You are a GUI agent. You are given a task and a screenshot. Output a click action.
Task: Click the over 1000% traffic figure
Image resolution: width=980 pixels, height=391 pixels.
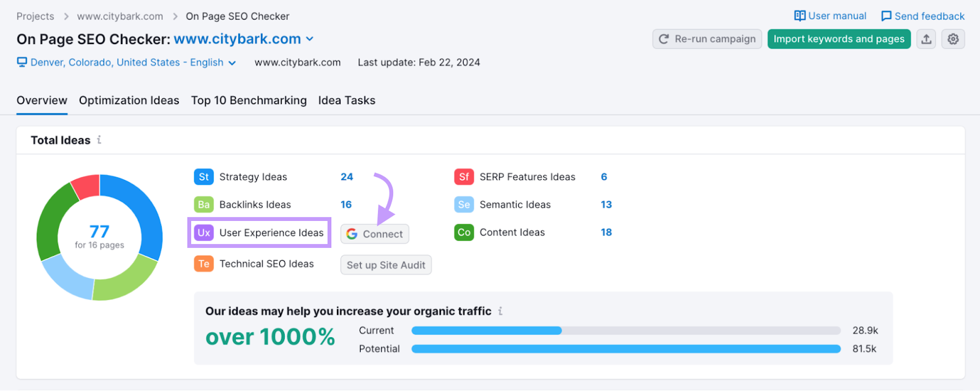coord(270,337)
